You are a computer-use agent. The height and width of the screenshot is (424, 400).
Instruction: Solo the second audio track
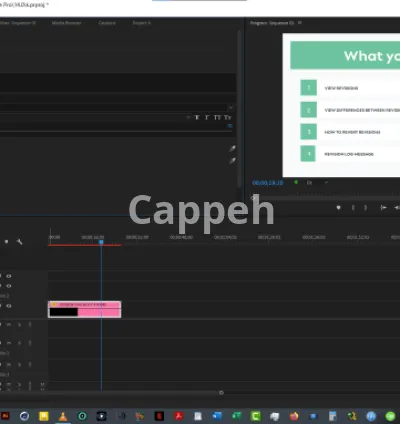pyautogui.click(x=19, y=343)
